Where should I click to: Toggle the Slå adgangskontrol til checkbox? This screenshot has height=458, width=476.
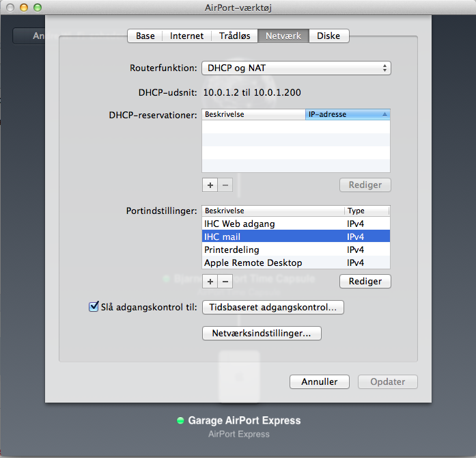(x=94, y=307)
